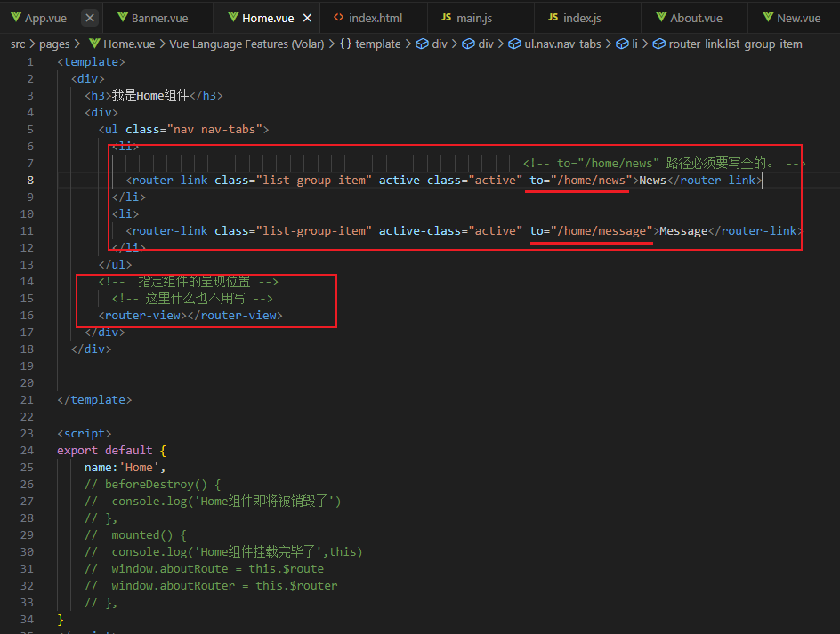Click the class="nav nav-tabs" attribute
Screen dimensions: 840x634
pyautogui.click(x=193, y=130)
